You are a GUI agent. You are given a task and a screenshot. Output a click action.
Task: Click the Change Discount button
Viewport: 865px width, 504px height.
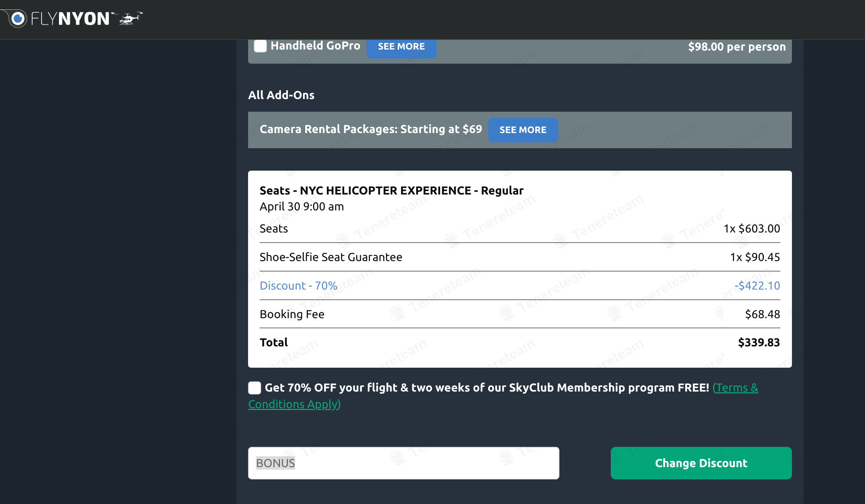pyautogui.click(x=701, y=463)
